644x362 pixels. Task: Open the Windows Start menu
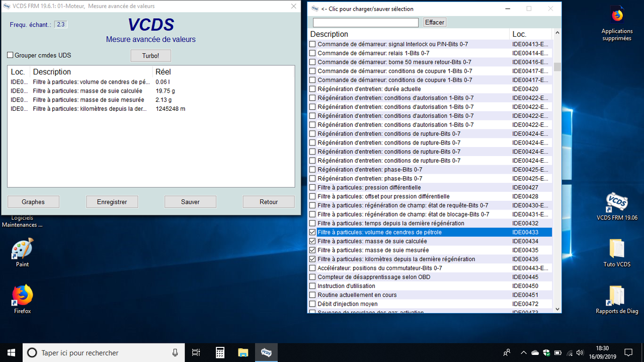coord(11,352)
